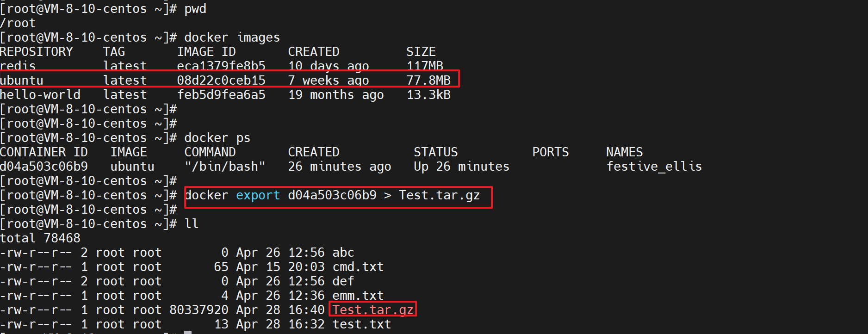868x334 pixels.
Task: Click the "/bin/bash" command entry
Action: point(225,167)
